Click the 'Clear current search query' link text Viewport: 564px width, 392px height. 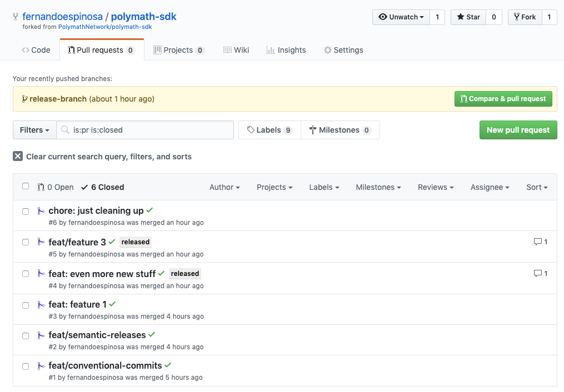tap(109, 157)
